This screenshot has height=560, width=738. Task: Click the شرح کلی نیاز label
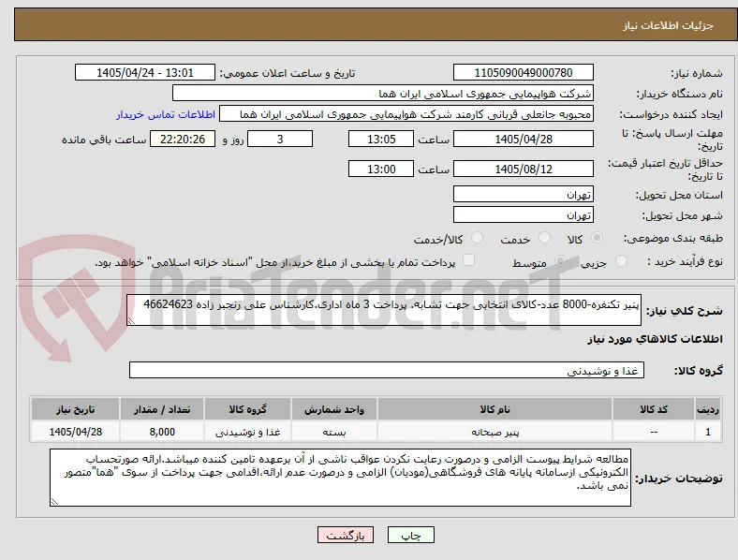click(x=684, y=311)
